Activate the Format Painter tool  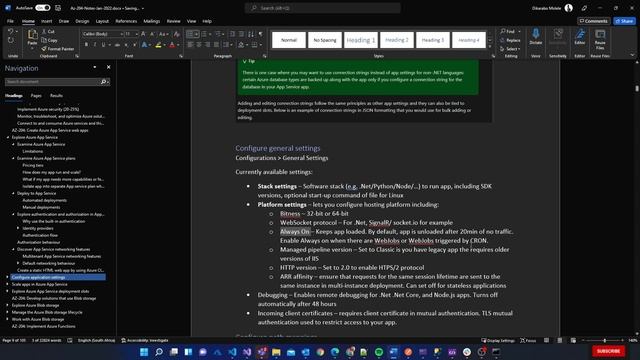point(58,49)
